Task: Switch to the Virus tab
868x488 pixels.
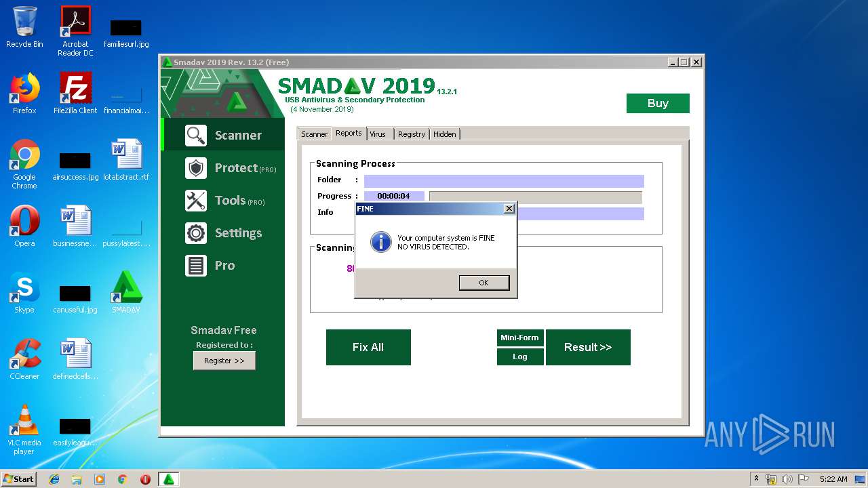Action: [378, 134]
